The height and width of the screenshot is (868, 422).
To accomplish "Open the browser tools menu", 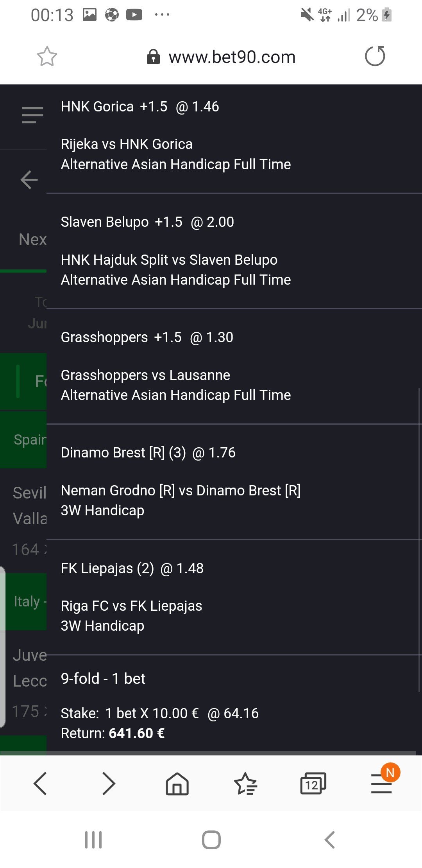I will 381,783.
